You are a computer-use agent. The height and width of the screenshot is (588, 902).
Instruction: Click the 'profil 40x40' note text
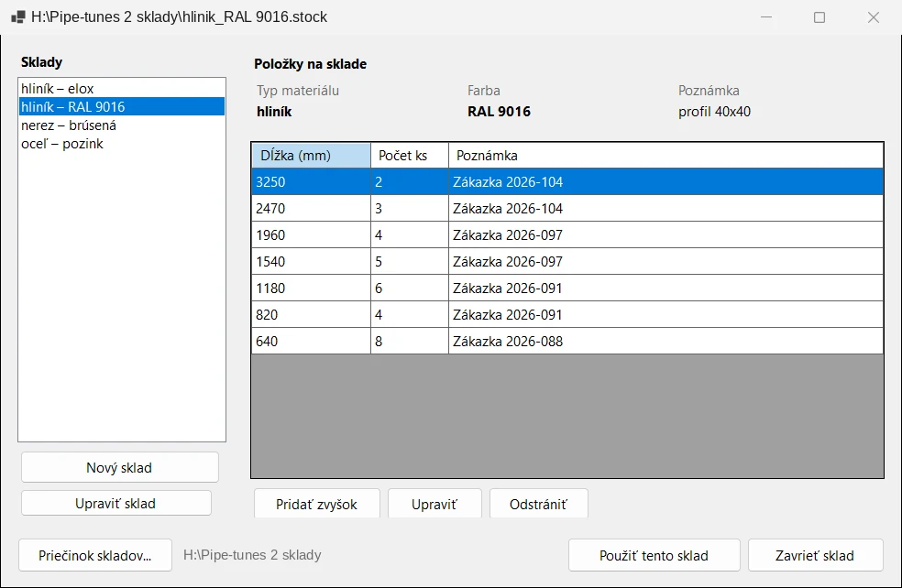pyautogui.click(x=714, y=112)
